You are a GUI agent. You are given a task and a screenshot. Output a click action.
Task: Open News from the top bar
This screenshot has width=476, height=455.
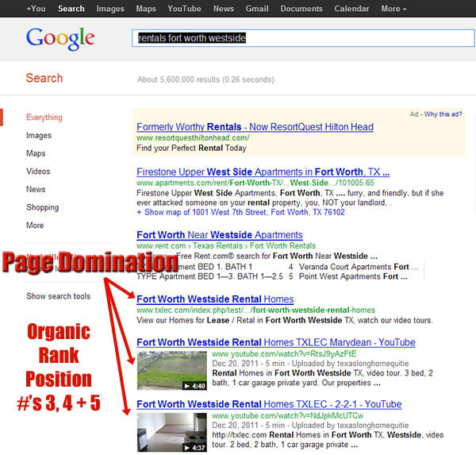(224, 9)
